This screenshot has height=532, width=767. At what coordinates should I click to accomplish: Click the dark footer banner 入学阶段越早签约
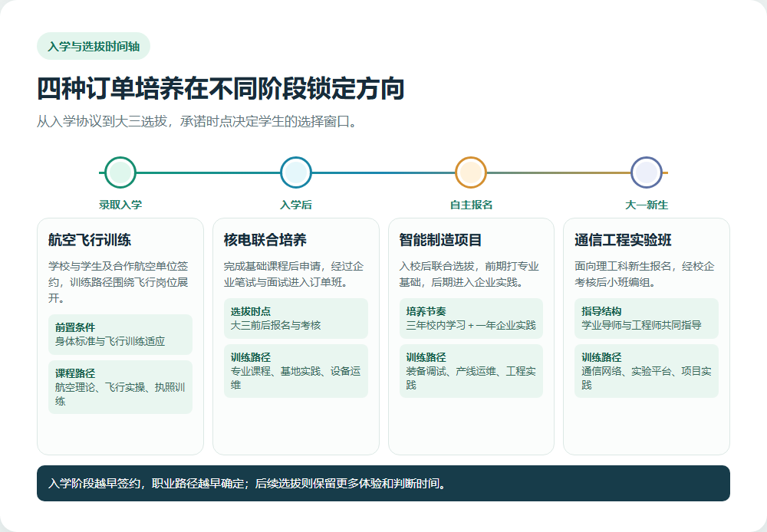point(383,484)
